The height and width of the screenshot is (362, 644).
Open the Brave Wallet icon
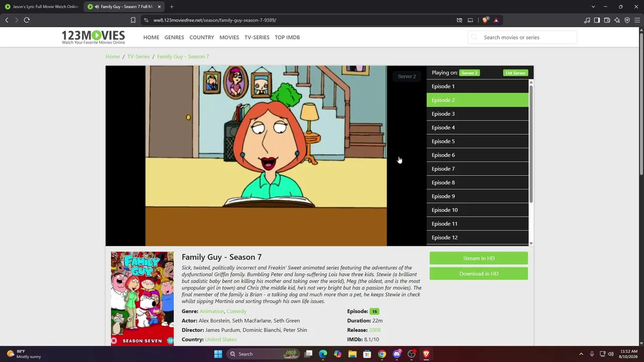click(607, 20)
